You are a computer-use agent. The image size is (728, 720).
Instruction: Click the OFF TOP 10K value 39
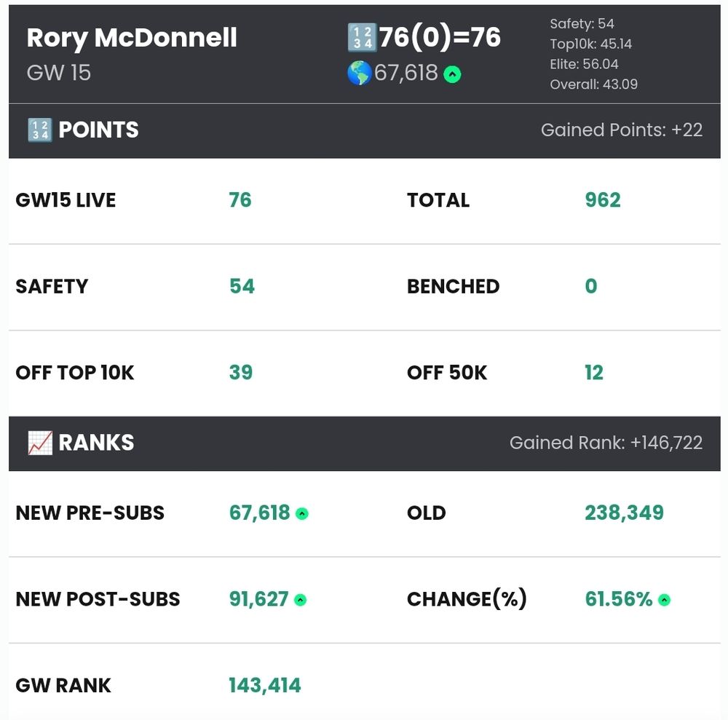coord(240,372)
